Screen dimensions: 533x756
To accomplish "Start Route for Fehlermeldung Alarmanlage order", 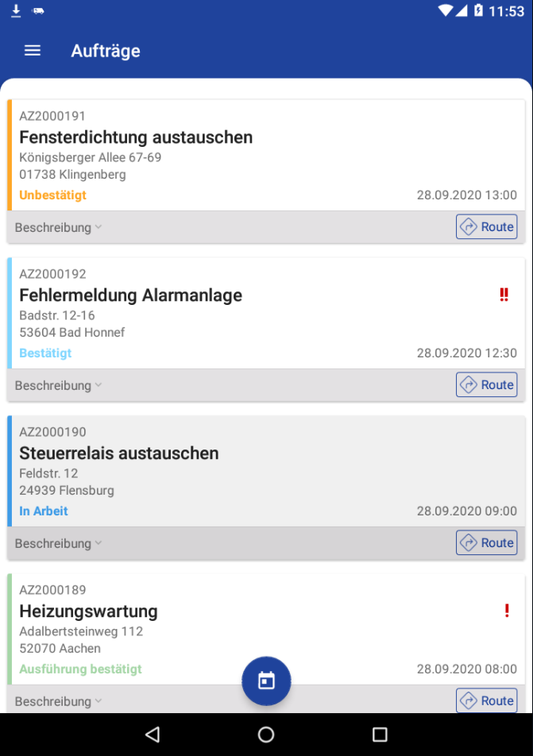I will coord(486,384).
